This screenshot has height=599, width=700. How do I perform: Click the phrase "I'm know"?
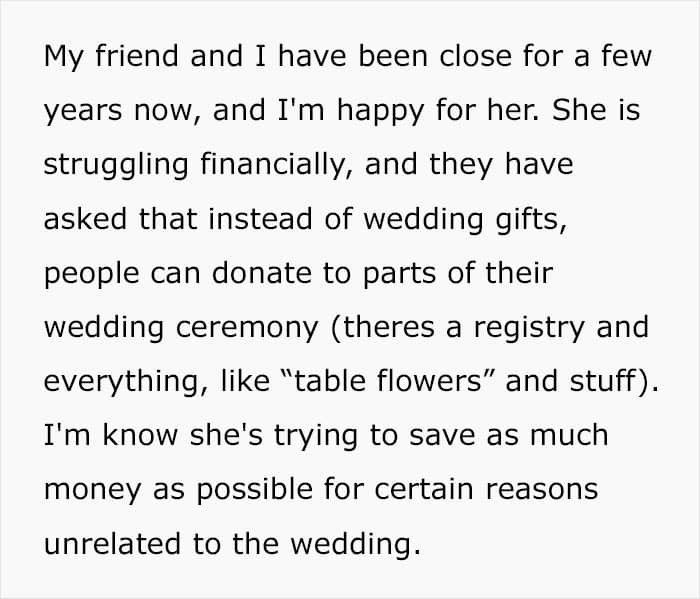pos(111,435)
